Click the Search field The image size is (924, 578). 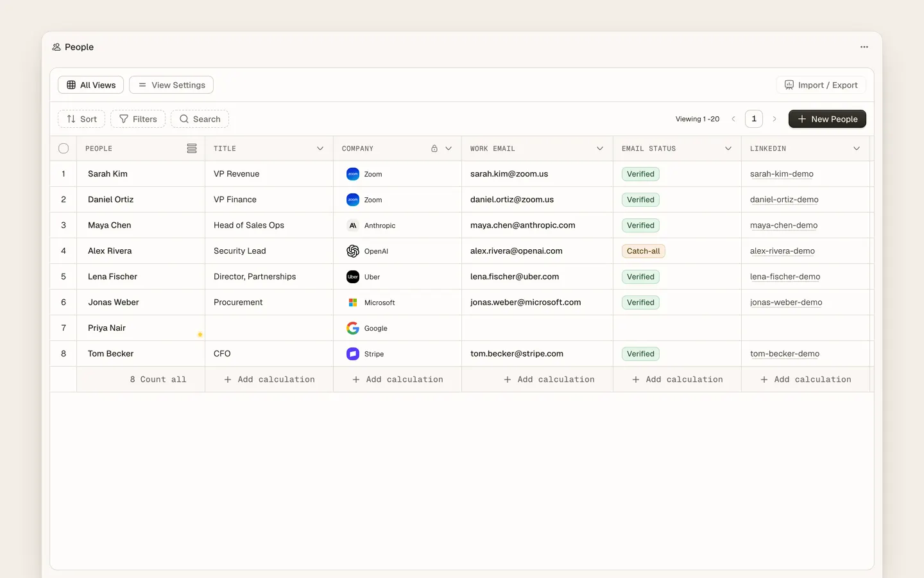[200, 119]
